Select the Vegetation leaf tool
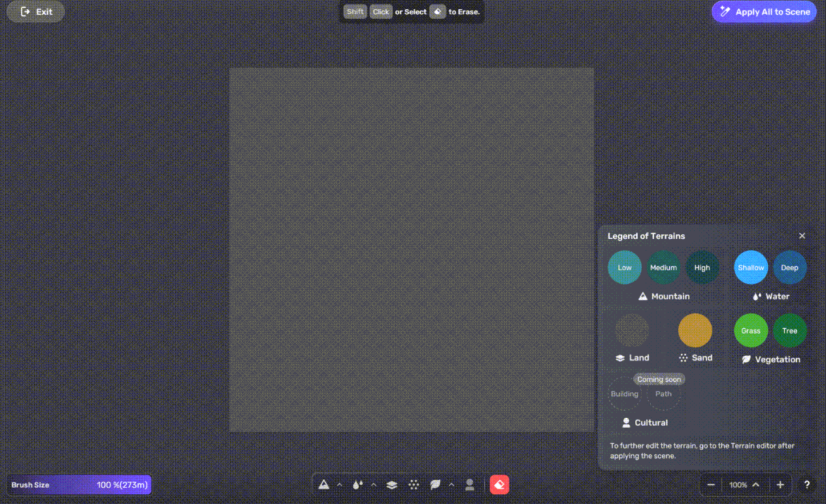Viewport: 826px width, 504px height. pos(435,484)
